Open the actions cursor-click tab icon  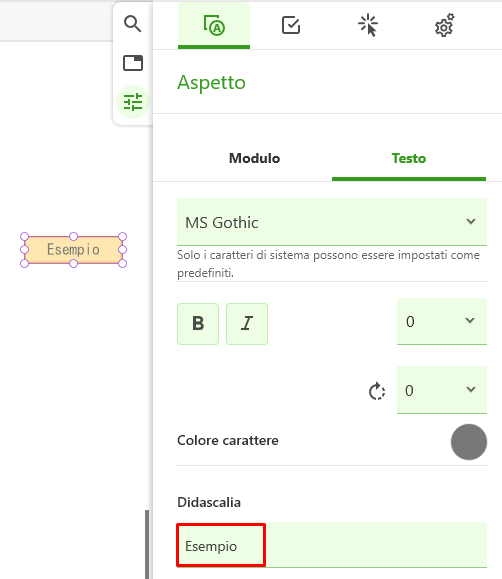pyautogui.click(x=368, y=25)
